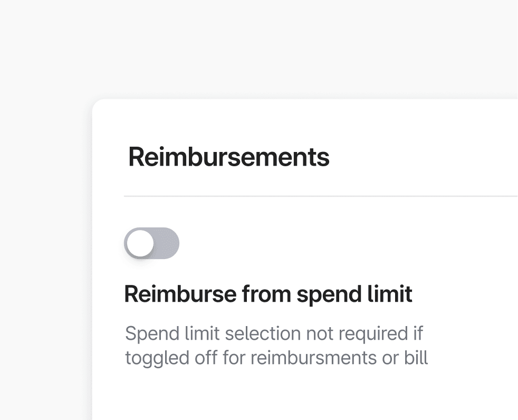This screenshot has width=518, height=420.
Task: Click the divider under the Reimbursements title
Action: point(316,195)
